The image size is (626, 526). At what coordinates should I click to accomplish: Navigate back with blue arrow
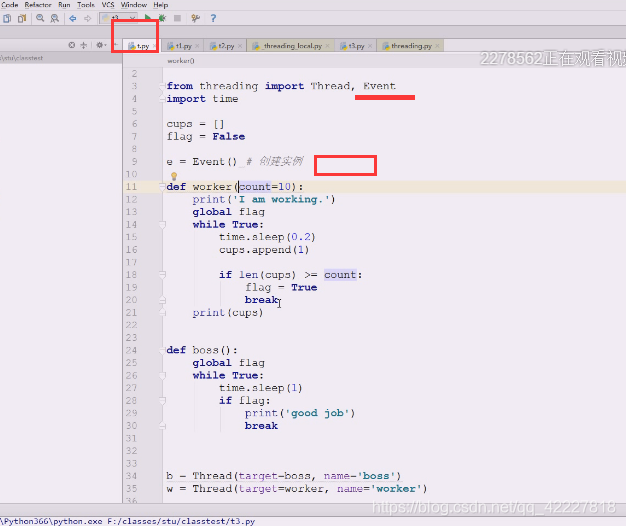(x=73, y=18)
